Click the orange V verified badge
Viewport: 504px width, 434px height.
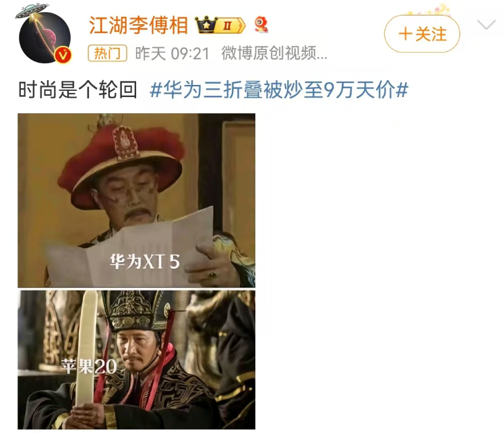click(x=63, y=56)
